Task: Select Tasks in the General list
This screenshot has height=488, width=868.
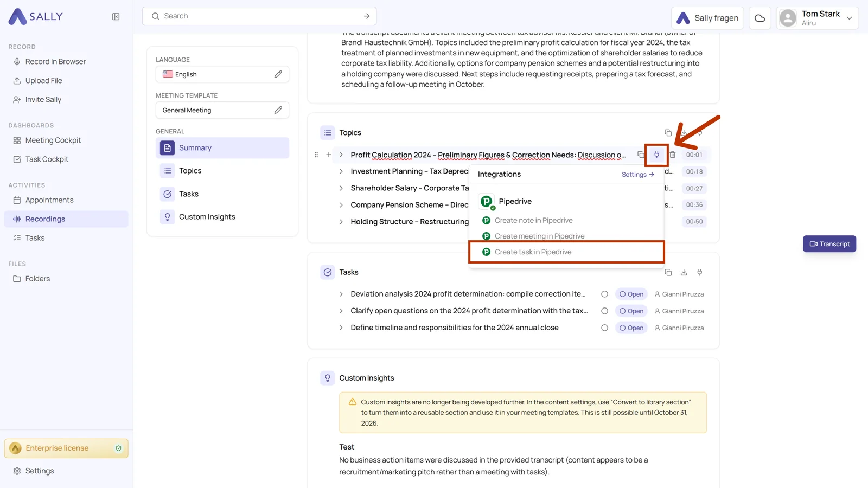Action: (x=188, y=194)
